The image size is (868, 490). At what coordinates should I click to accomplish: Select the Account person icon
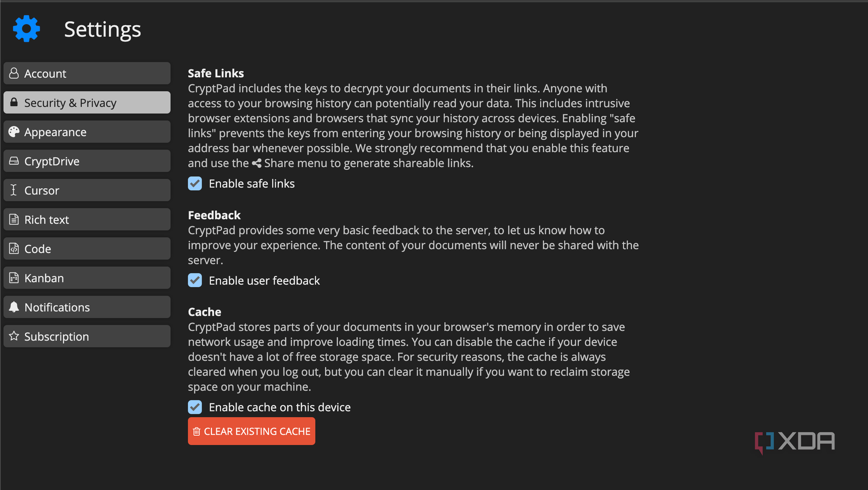click(x=14, y=73)
